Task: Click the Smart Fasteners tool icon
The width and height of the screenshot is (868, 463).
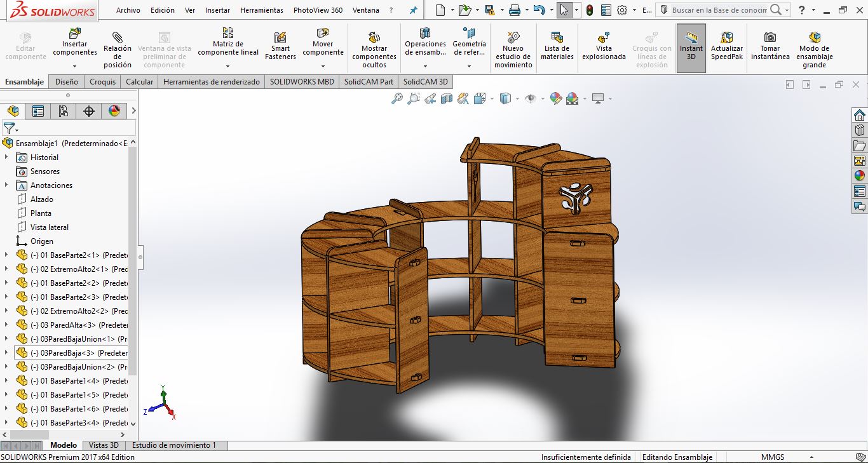Action: tap(280, 38)
